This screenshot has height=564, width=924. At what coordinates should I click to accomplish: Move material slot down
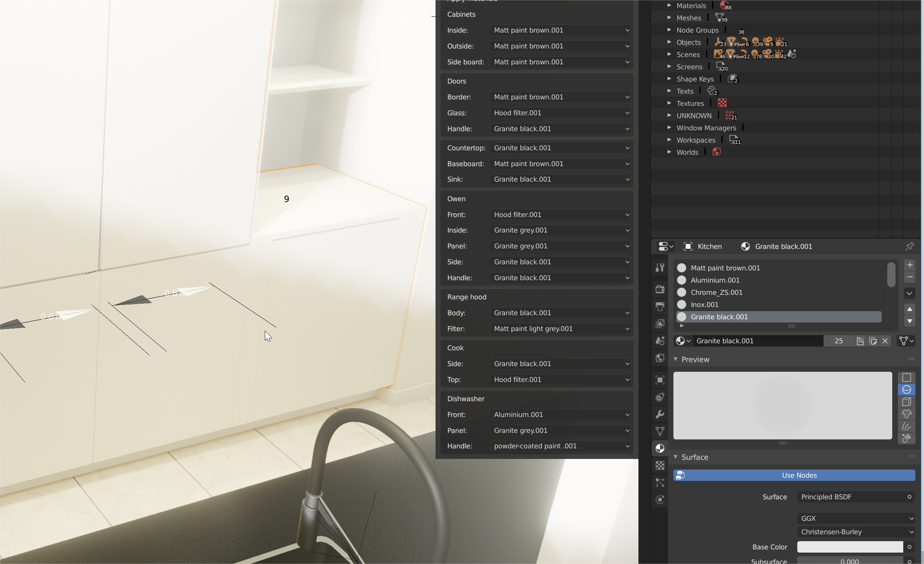pyautogui.click(x=910, y=321)
